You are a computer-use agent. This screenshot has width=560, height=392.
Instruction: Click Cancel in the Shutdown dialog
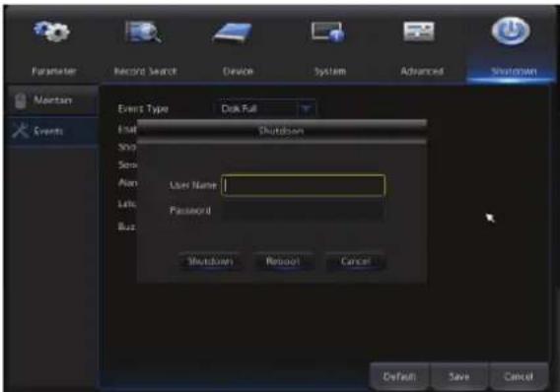[355, 261]
